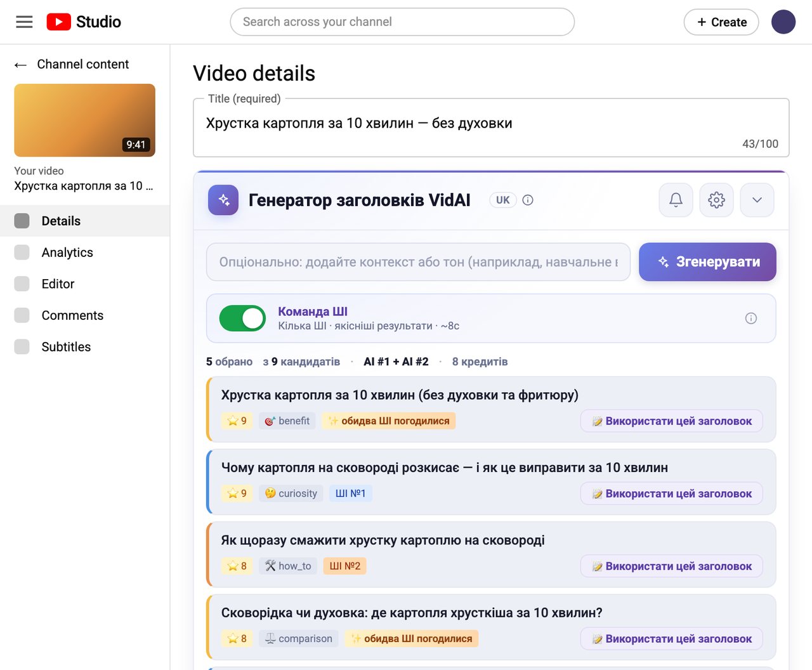Viewport: 812px width, 670px height.
Task: Click the benefit tag
Action: pos(287,421)
